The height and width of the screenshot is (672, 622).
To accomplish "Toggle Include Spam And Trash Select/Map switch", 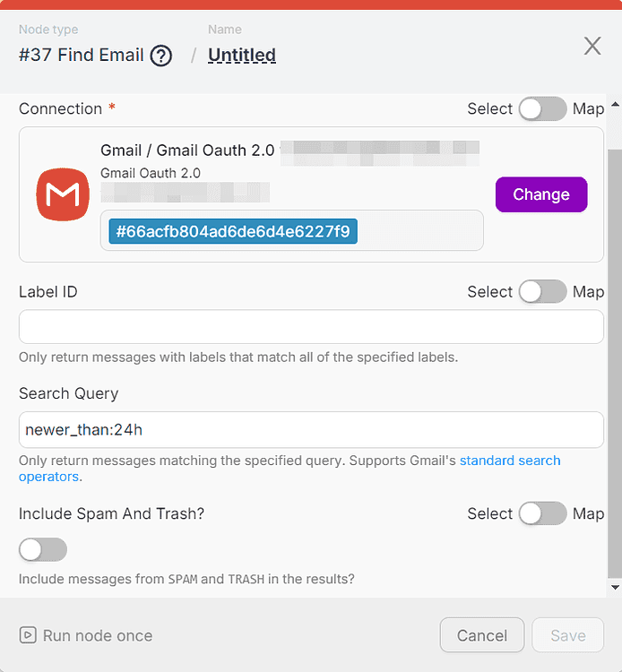I will point(542,513).
